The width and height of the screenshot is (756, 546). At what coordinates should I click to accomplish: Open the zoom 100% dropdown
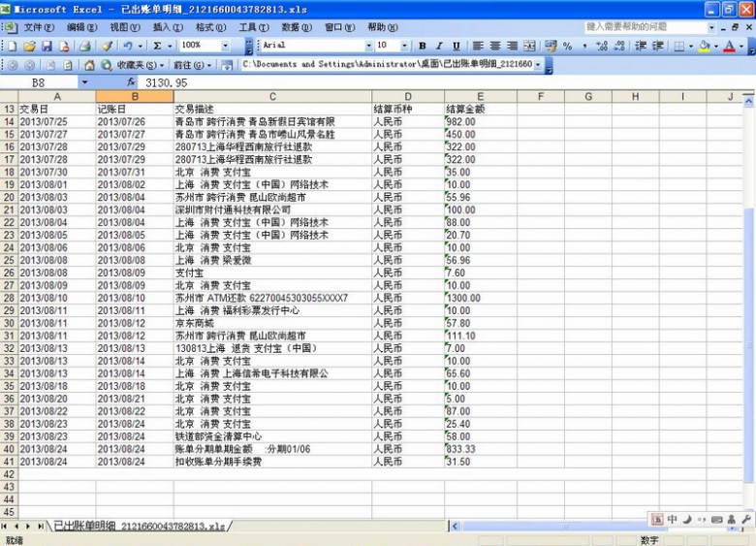pyautogui.click(x=226, y=46)
